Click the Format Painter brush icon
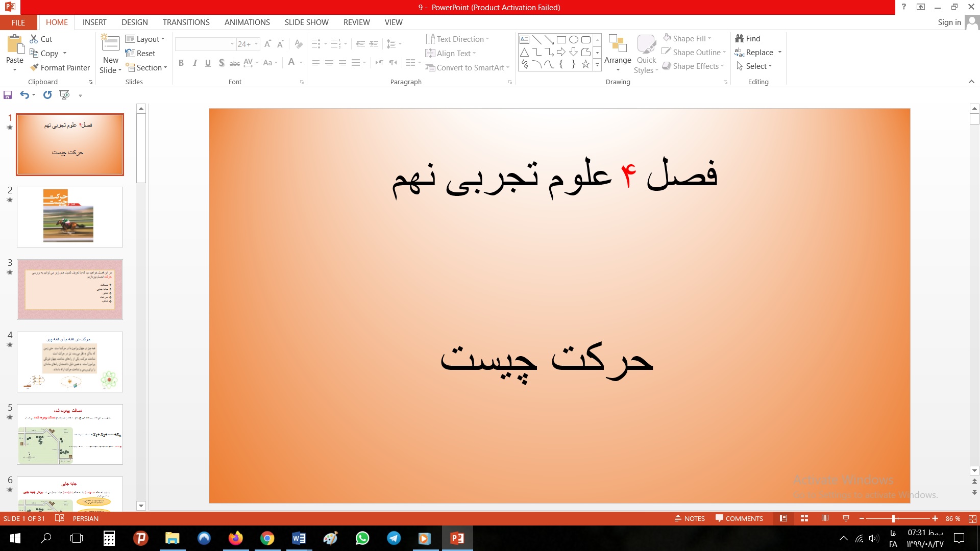The width and height of the screenshot is (980, 551). [x=34, y=67]
